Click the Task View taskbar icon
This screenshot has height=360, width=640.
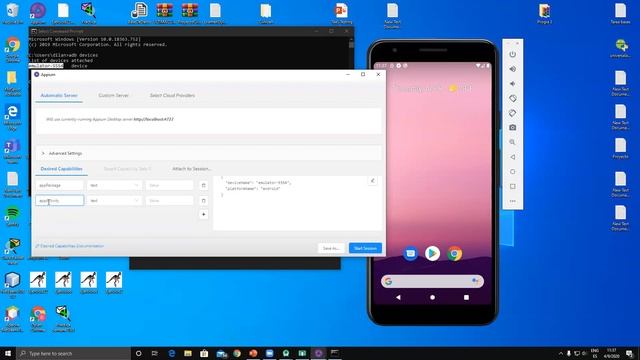[x=155, y=353]
